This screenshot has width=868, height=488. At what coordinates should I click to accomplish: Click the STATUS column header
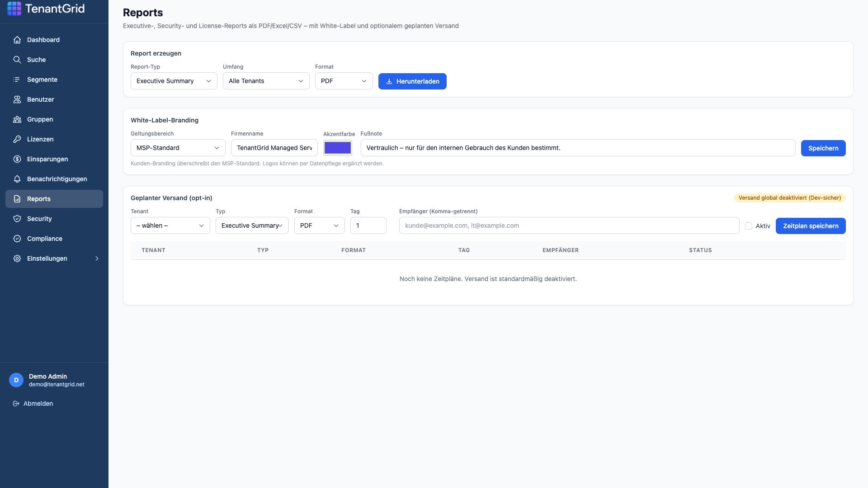(700, 250)
